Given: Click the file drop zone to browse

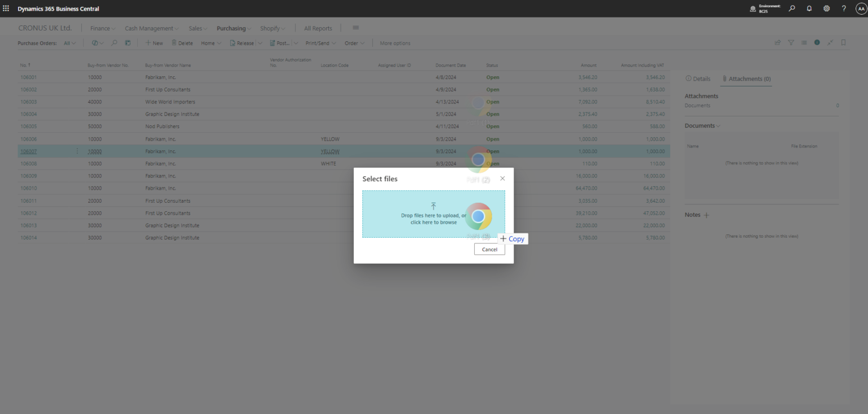Looking at the screenshot, I should click(x=433, y=214).
